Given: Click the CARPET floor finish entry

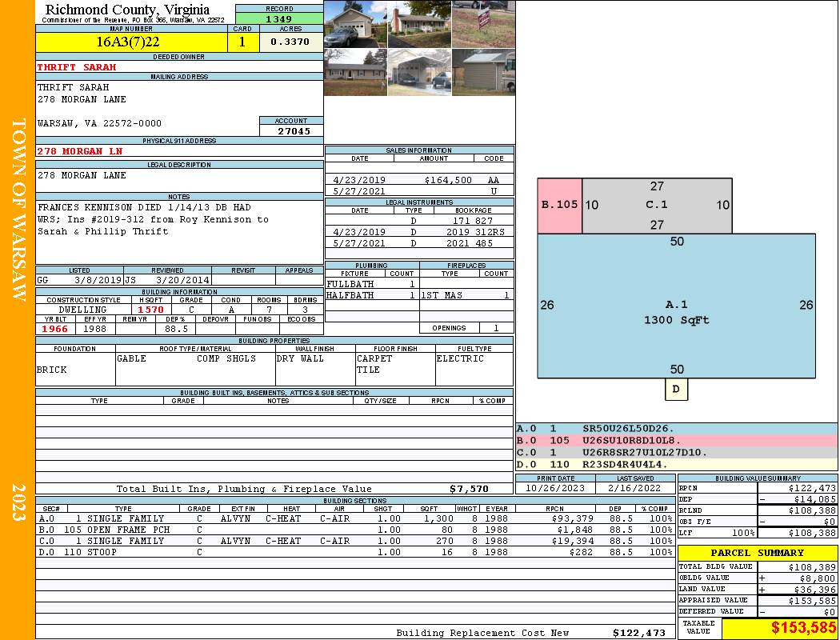Looking at the screenshot, I should 374,358.
